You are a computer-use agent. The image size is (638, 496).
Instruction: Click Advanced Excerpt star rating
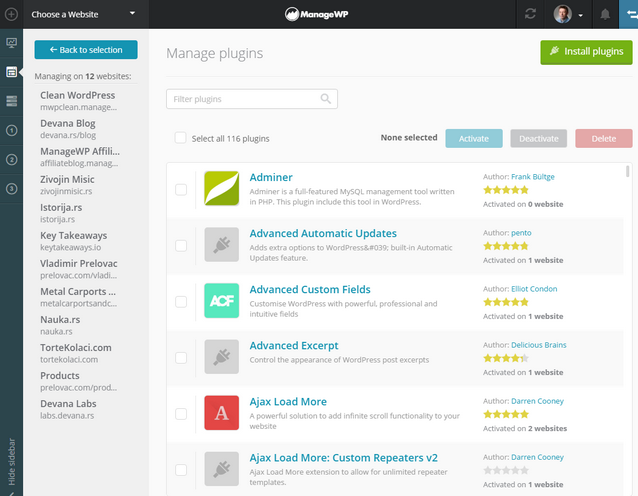point(506,358)
